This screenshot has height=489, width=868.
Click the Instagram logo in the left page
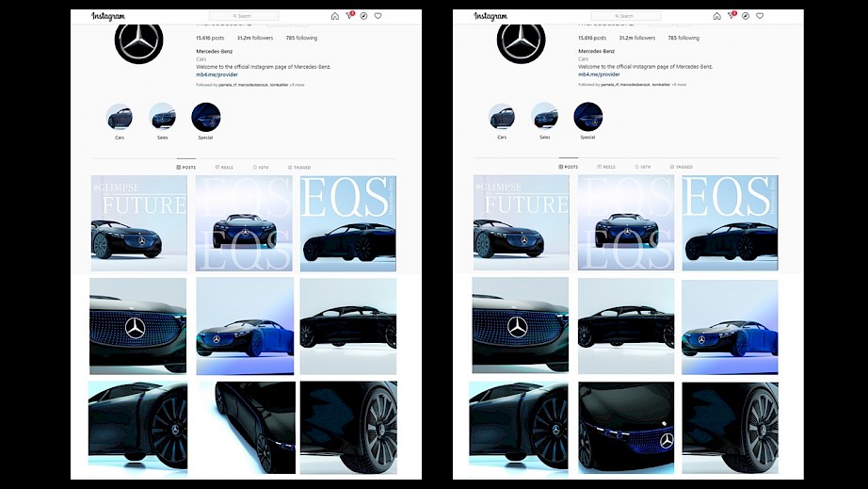click(x=107, y=16)
